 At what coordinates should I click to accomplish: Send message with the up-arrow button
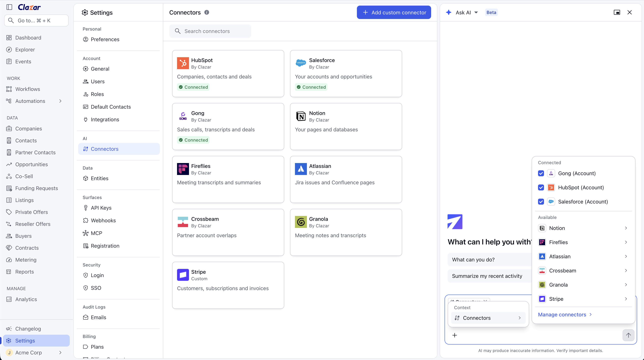click(x=628, y=335)
